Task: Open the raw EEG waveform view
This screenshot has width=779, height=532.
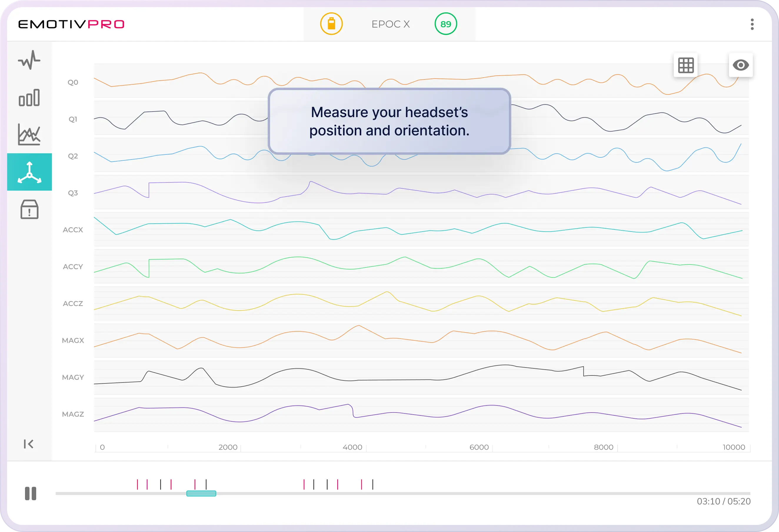Action: point(29,60)
